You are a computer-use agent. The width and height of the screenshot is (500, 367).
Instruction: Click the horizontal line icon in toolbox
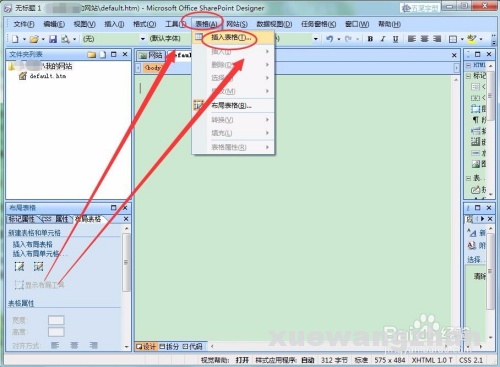click(476, 153)
